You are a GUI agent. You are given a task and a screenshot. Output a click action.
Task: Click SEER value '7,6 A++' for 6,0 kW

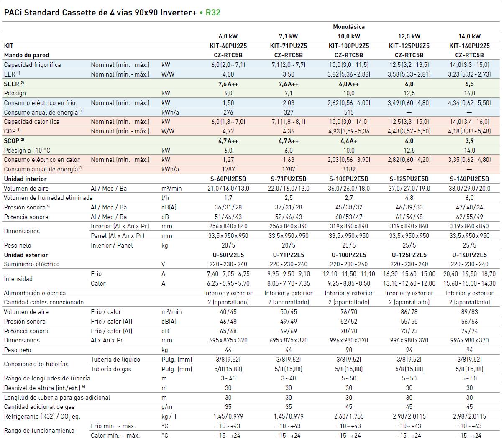[x=228, y=84]
